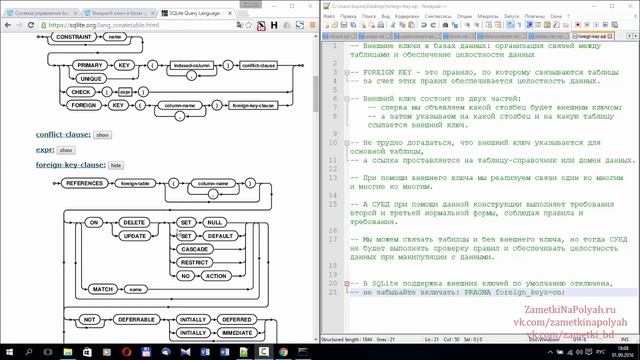Collapse the red fold marker at line 20

coord(347,283)
